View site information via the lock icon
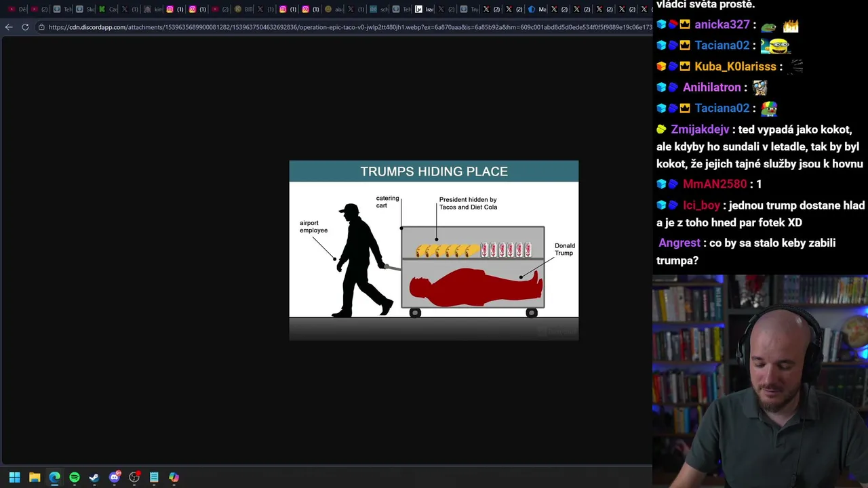Screen dimensions: 868x488 41,27
